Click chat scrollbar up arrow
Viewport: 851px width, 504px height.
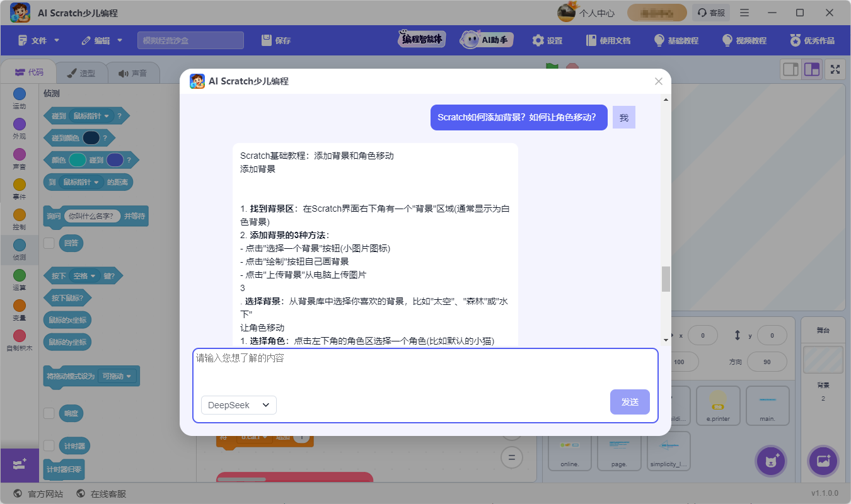[666, 100]
